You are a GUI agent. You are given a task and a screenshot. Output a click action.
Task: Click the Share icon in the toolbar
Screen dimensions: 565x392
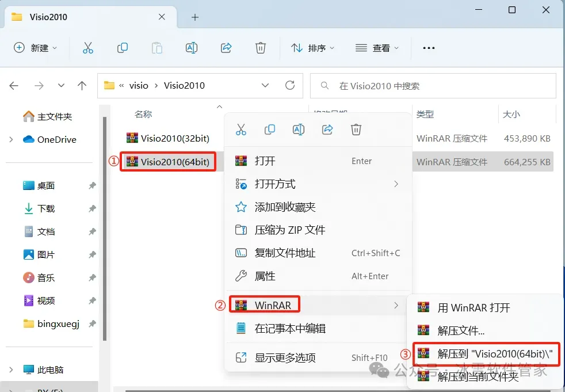click(226, 48)
